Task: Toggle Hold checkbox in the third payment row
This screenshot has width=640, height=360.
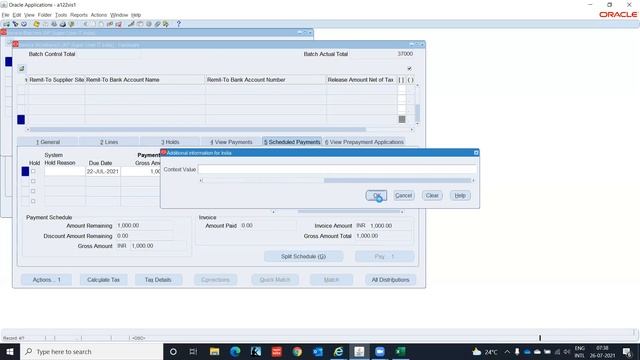Action: pyautogui.click(x=33, y=191)
